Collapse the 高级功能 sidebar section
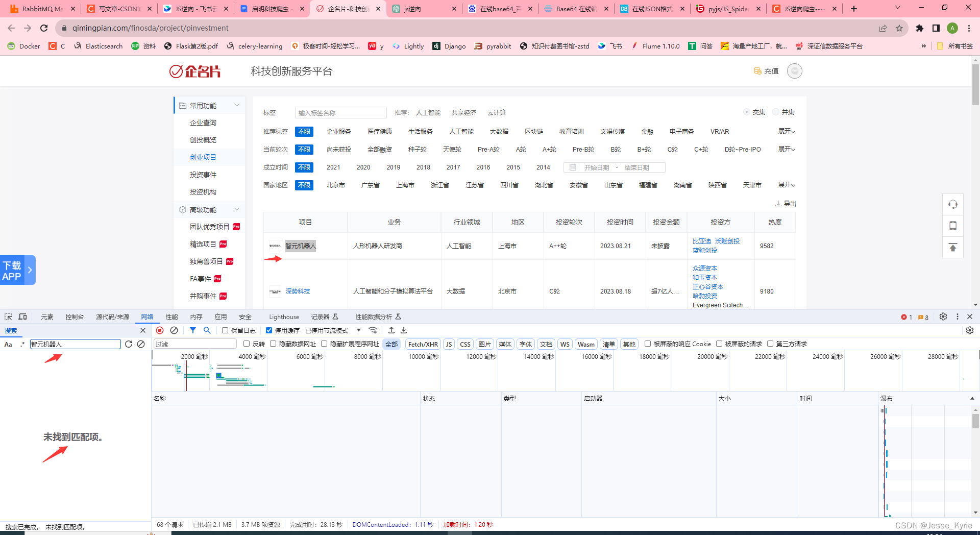This screenshot has height=535, width=980. (x=237, y=209)
